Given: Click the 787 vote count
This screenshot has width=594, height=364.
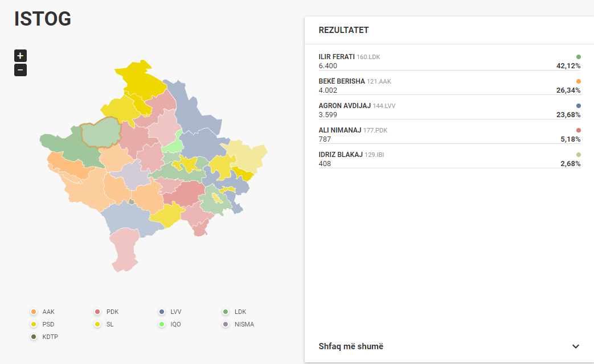Looking at the screenshot, I should click(x=325, y=139).
